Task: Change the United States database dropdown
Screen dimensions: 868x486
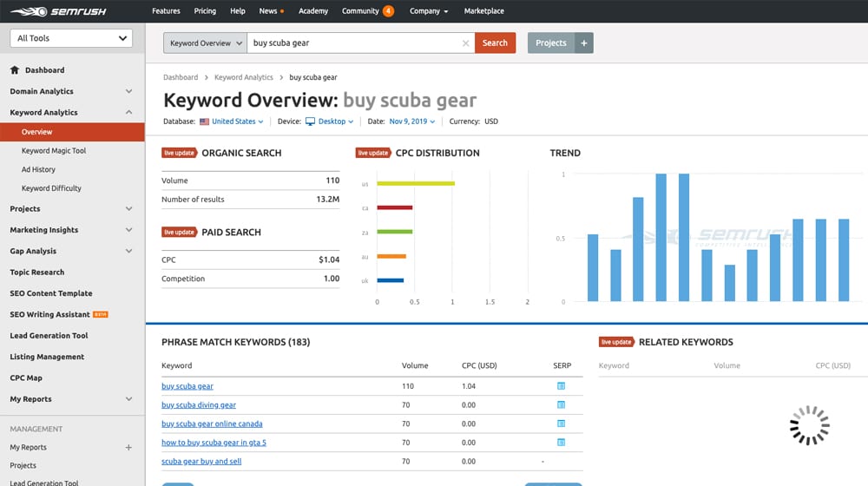Action: (x=238, y=121)
